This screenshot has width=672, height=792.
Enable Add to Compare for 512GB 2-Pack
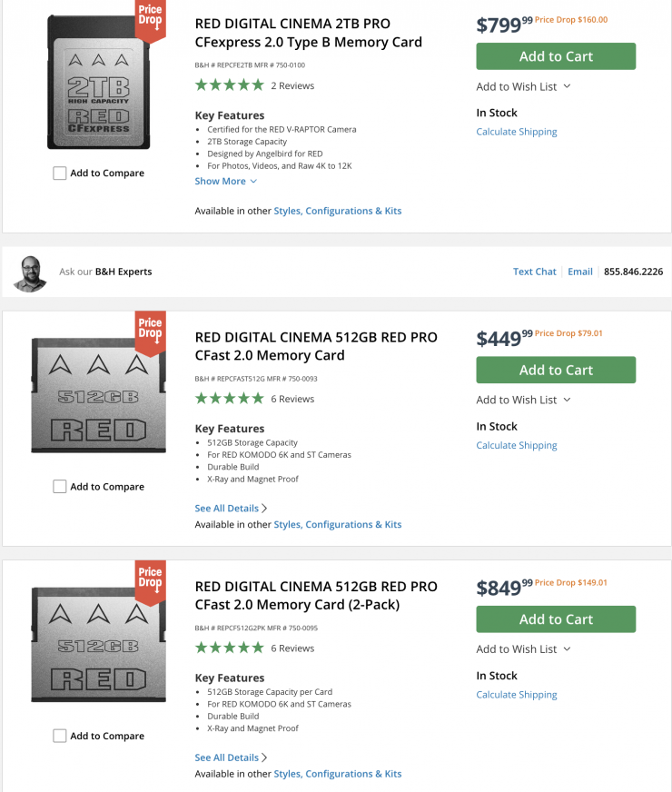click(60, 737)
